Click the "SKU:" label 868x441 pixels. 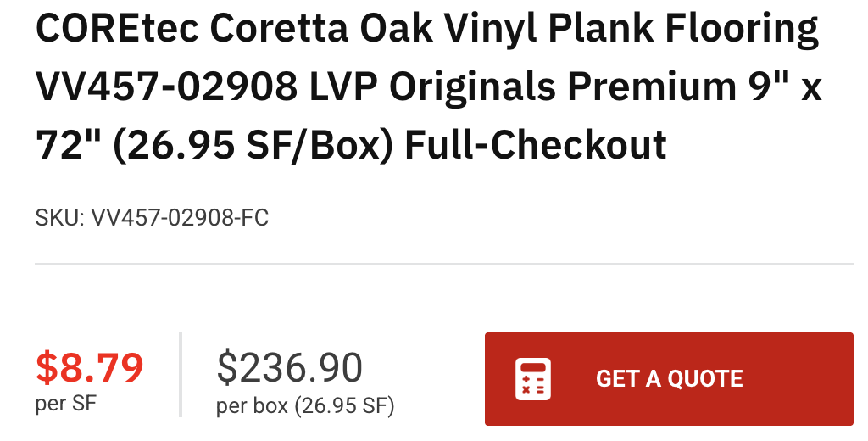coord(59,218)
